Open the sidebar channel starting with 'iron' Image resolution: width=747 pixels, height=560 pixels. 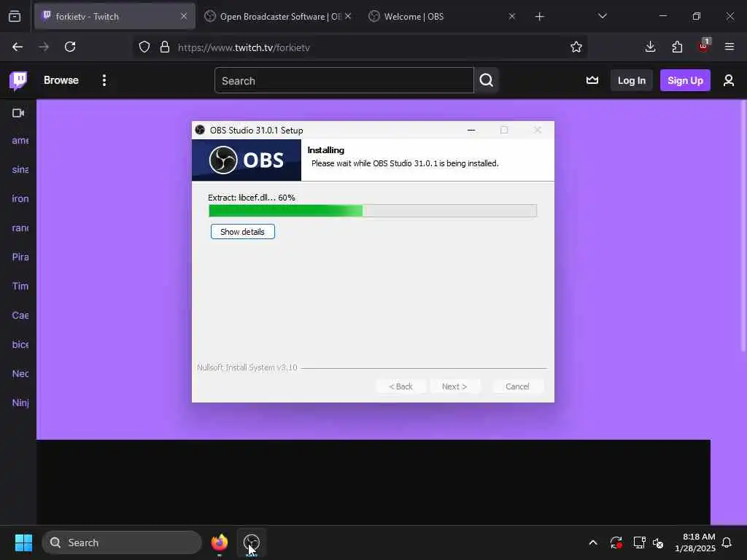click(x=20, y=198)
